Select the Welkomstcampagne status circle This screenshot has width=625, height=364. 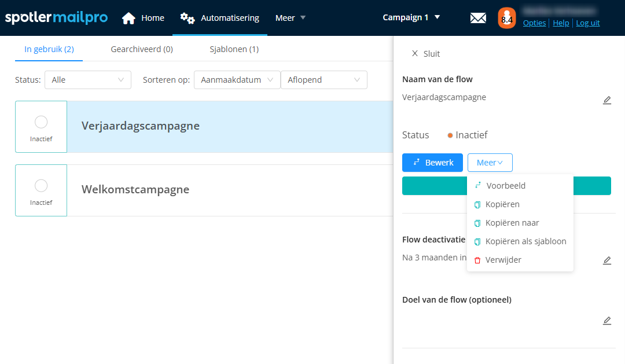(41, 185)
